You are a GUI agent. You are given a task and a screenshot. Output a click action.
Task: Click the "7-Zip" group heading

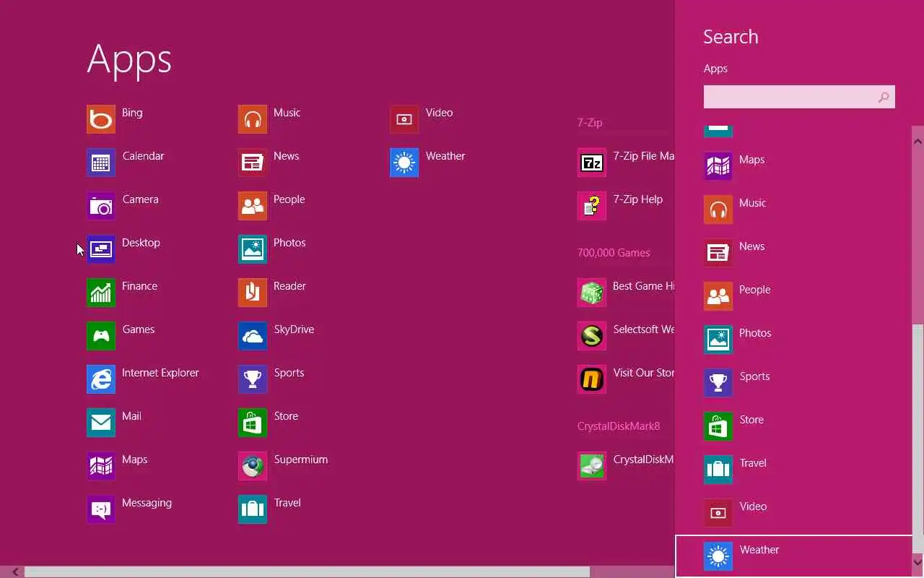(590, 123)
